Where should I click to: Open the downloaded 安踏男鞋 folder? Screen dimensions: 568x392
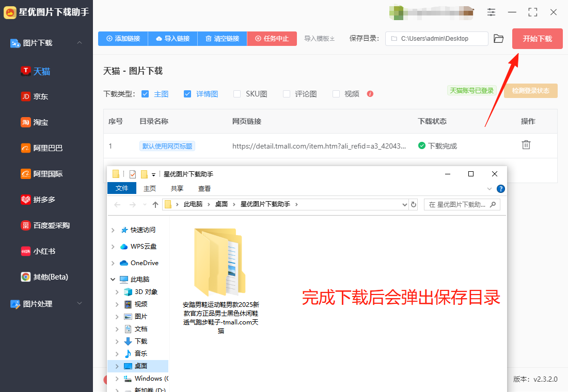pos(220,281)
